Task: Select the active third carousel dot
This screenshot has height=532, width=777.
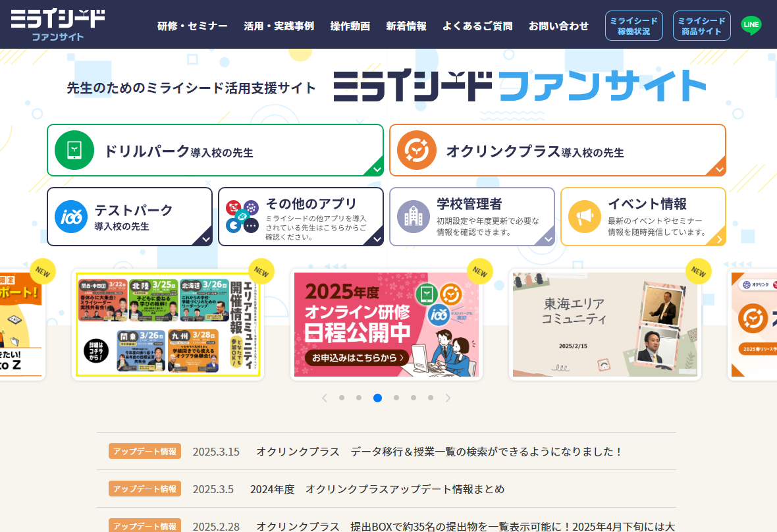Action: pos(377,398)
